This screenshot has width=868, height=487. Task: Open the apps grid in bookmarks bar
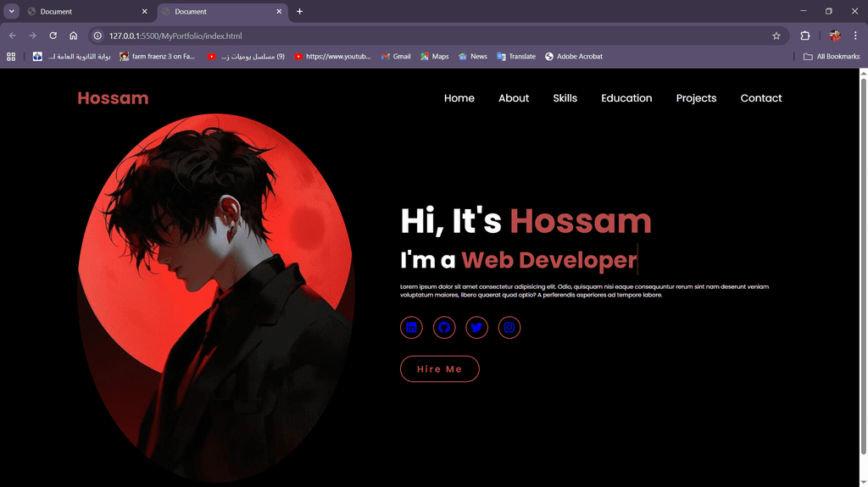(x=11, y=57)
